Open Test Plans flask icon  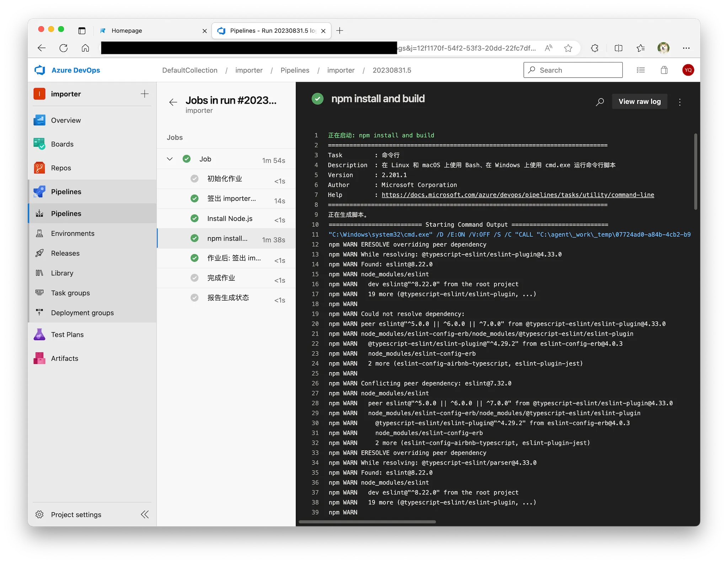(x=39, y=334)
